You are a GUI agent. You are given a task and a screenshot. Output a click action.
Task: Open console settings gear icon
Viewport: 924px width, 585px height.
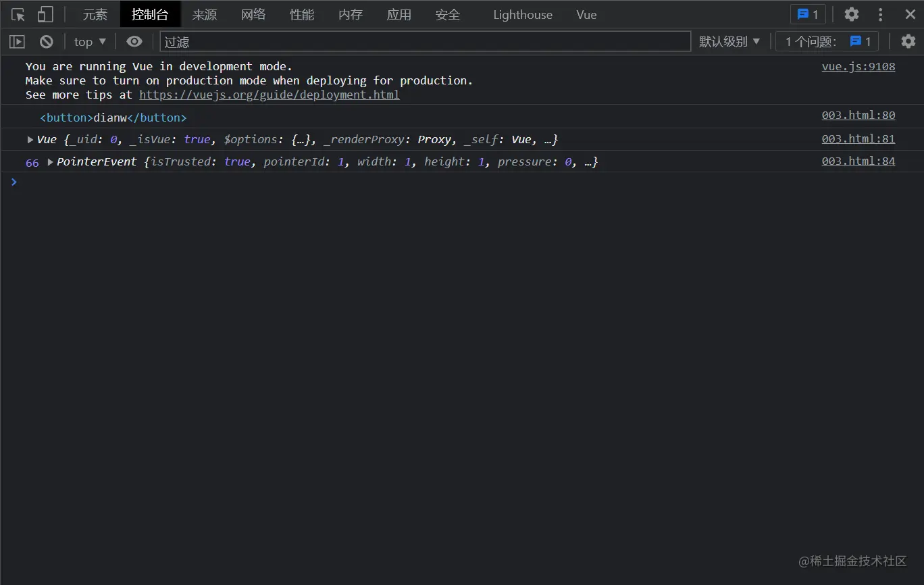tap(908, 41)
